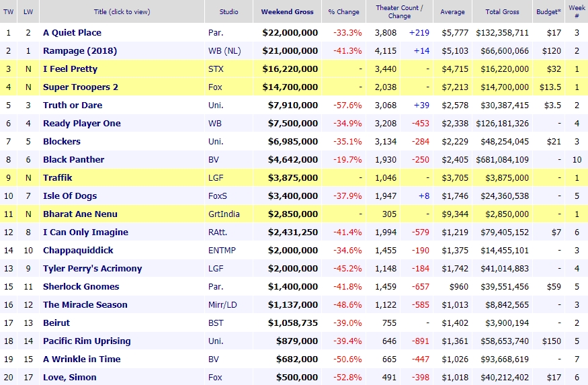Open the FoxS studio link
The width and height of the screenshot is (588, 385).
point(218,196)
